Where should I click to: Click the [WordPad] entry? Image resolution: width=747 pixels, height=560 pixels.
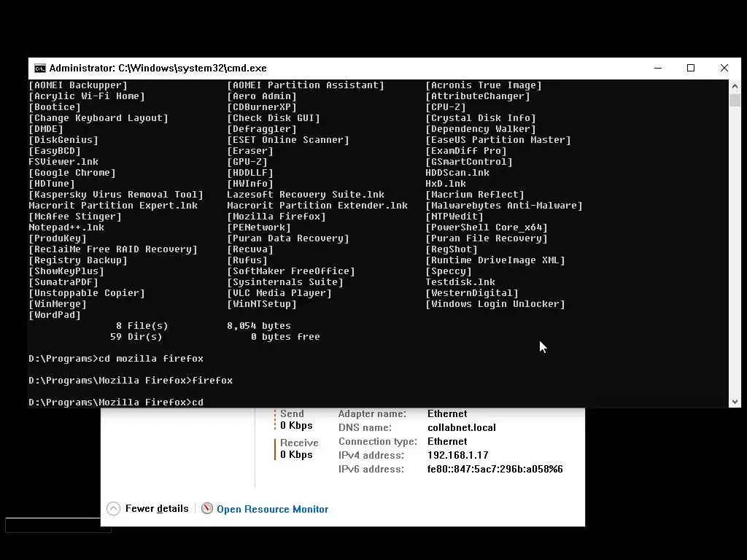point(55,315)
